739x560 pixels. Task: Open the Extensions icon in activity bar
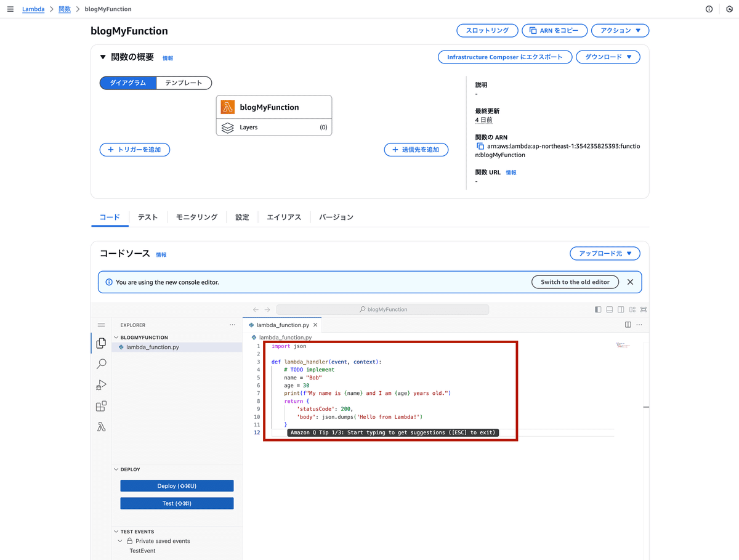101,406
